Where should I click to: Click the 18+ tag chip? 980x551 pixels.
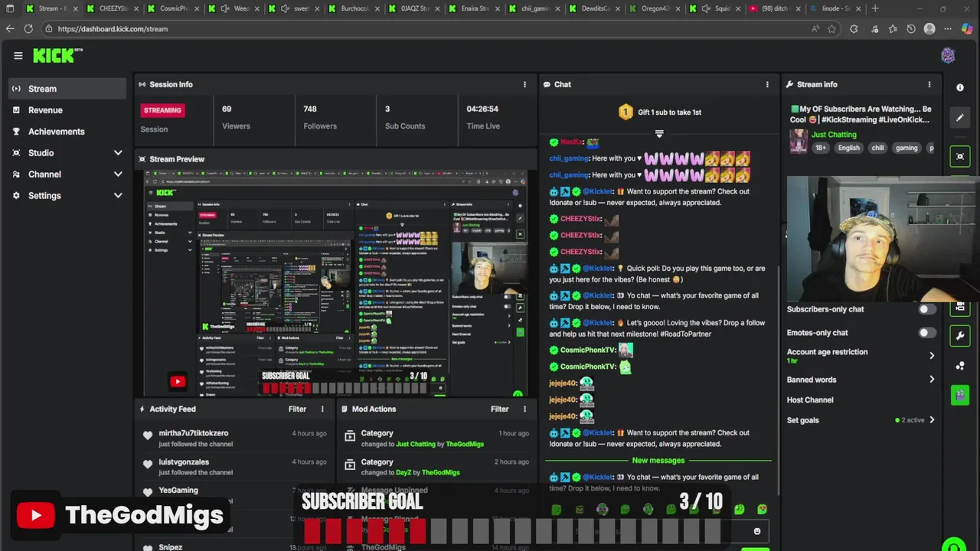click(x=820, y=148)
